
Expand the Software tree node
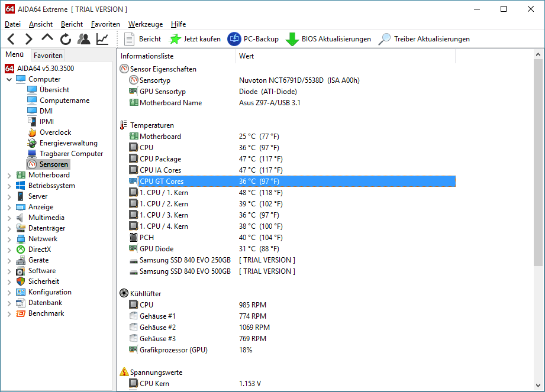(9, 271)
